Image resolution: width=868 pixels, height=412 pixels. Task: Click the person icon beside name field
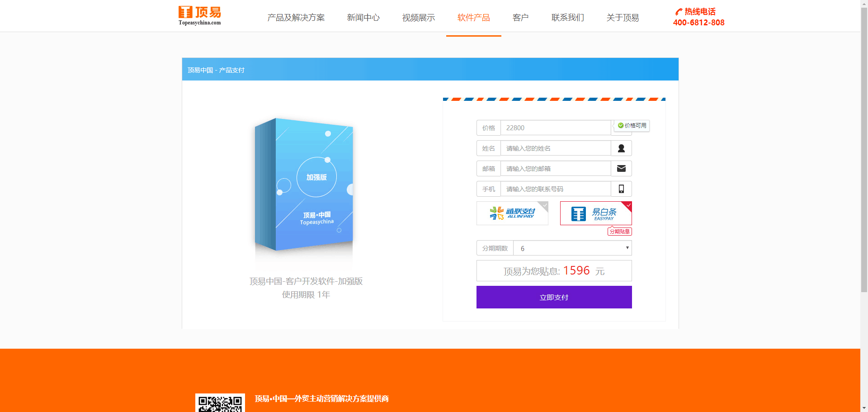pos(621,148)
